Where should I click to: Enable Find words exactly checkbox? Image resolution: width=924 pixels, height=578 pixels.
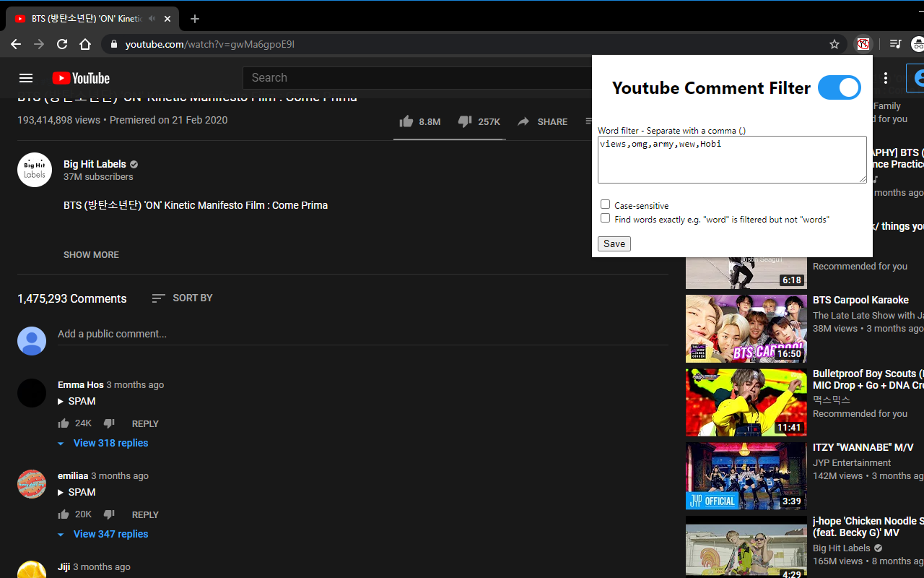(605, 218)
